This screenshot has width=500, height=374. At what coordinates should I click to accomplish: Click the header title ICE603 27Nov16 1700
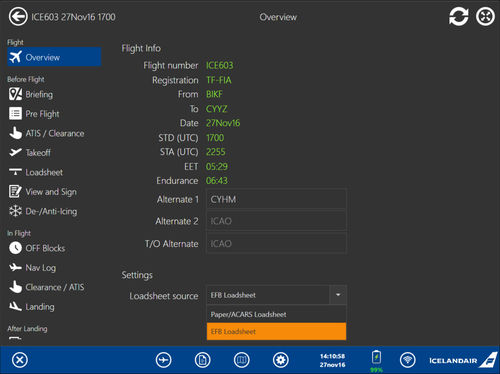(73, 17)
